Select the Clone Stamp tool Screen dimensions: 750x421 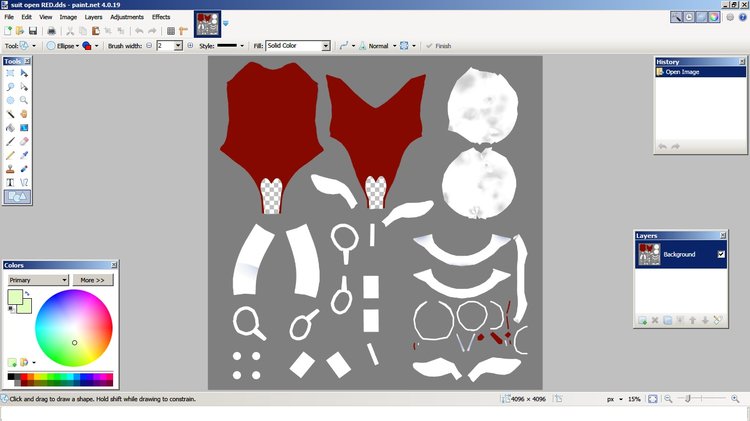[x=10, y=169]
